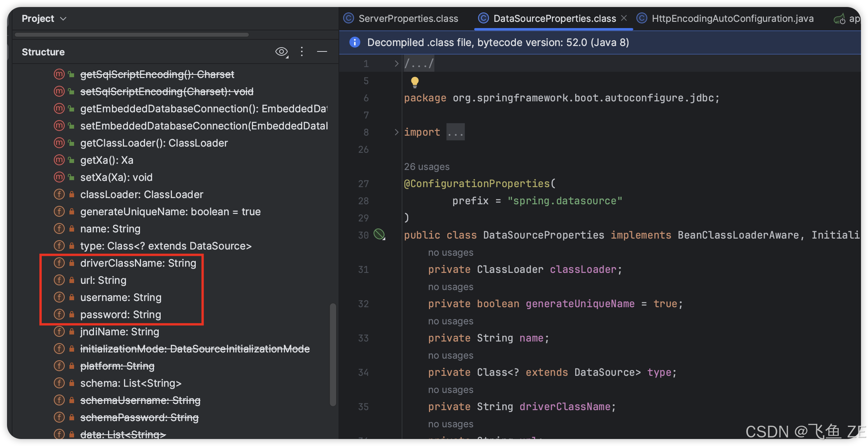Open the Project view dropdown chevron

coord(63,19)
